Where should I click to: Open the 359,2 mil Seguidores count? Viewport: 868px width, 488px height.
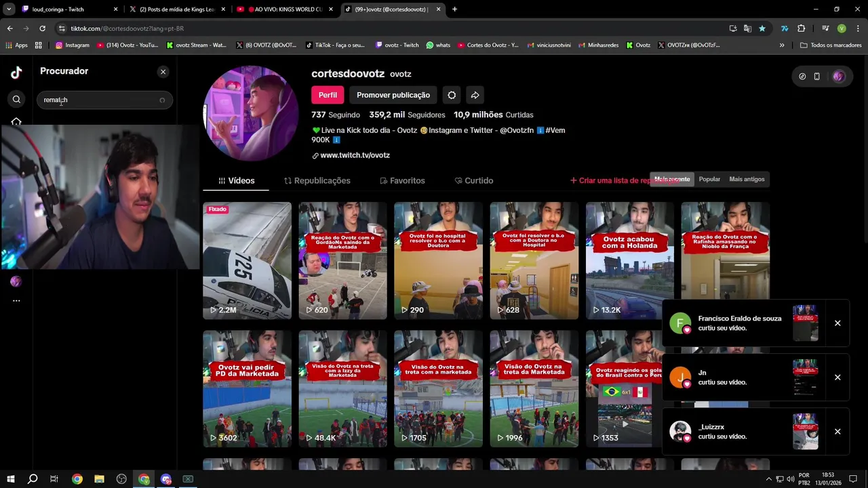(407, 115)
